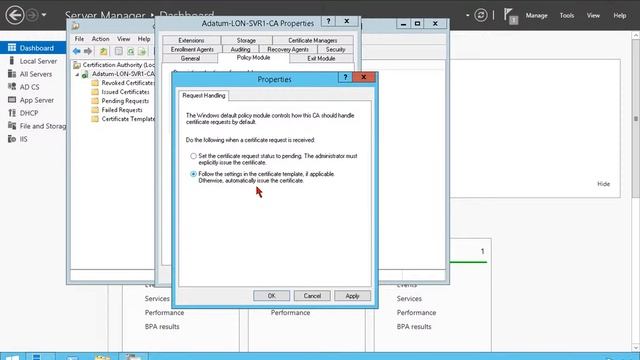
Task: Click the properties sheet icon in certsrv toolbar
Action: [x=118, y=51]
